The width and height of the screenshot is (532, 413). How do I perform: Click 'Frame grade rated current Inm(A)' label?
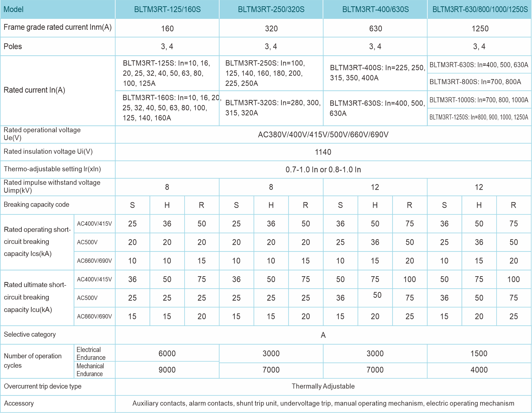pos(57,27)
